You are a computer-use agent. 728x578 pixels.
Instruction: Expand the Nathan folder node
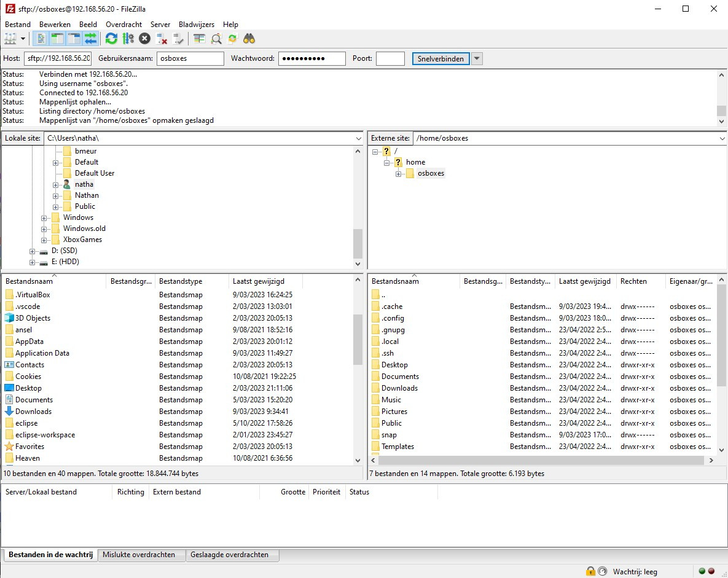(x=55, y=196)
